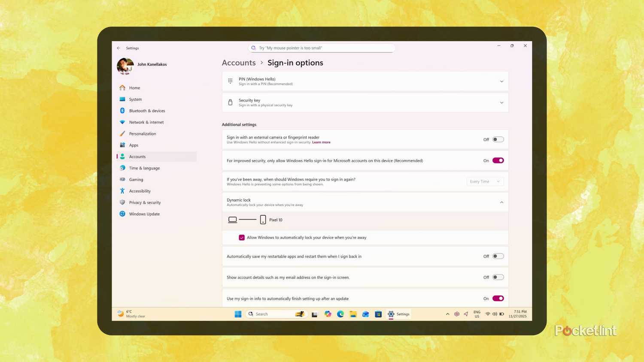
Task: Go to Personalization settings
Action: pyautogui.click(x=142, y=133)
